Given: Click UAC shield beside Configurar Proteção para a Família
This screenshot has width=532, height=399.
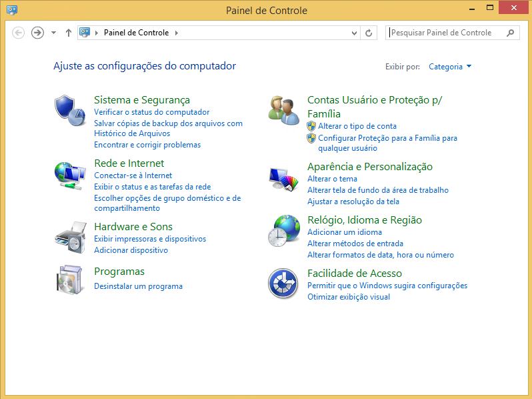Looking at the screenshot, I should point(311,138).
